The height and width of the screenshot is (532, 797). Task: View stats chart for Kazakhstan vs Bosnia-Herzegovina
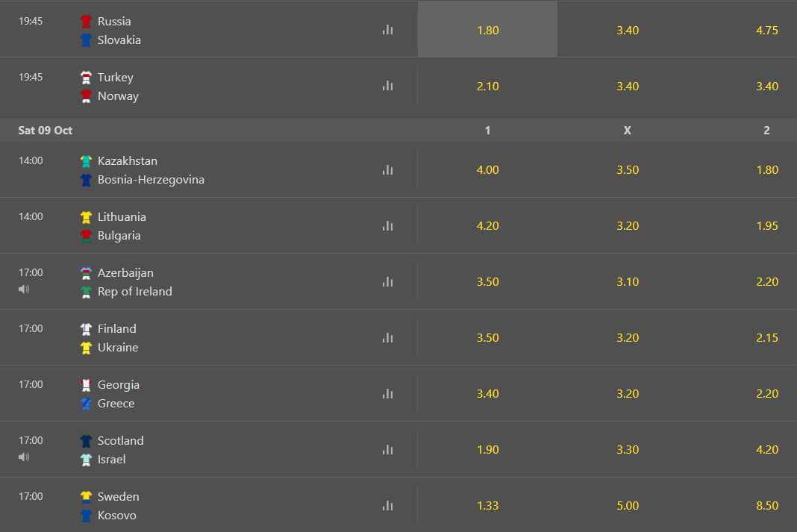(x=388, y=169)
